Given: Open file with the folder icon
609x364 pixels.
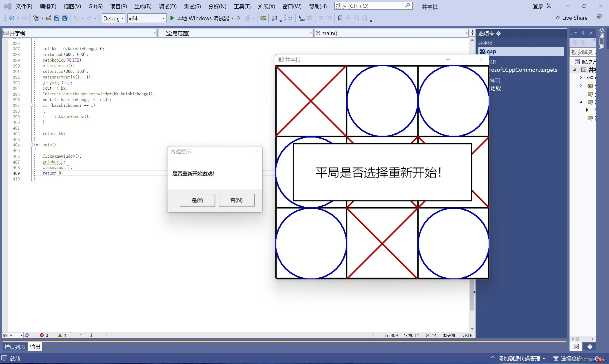Looking at the screenshot, I should pos(49,18).
